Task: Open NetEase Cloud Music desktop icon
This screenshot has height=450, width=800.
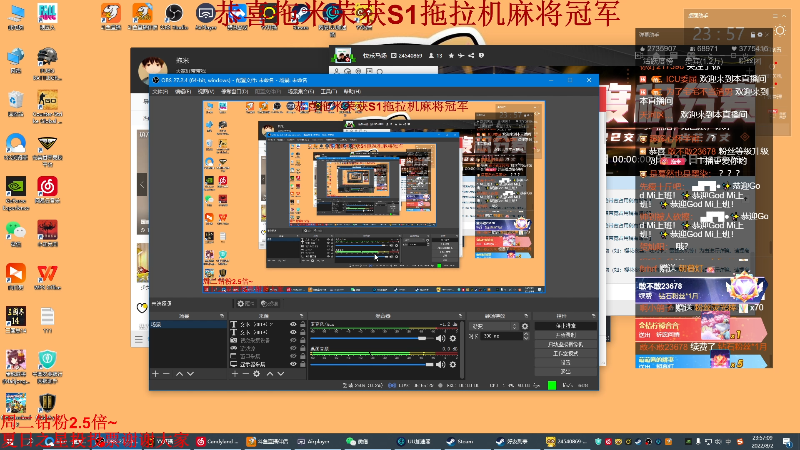Action: click(x=47, y=190)
